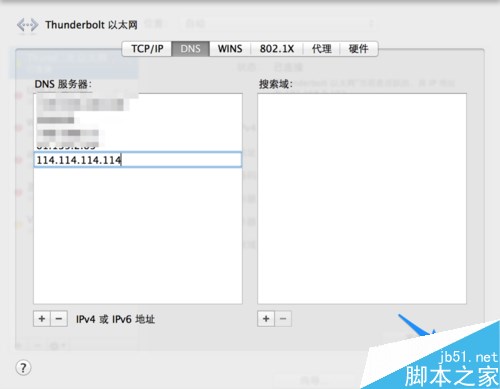Open the 802.1X tab
Screen dimensions: 500x389
(277, 49)
